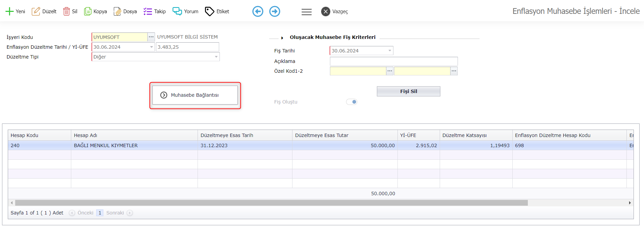Click the Kopya copy icon
644x228 pixels.
[x=88, y=12]
